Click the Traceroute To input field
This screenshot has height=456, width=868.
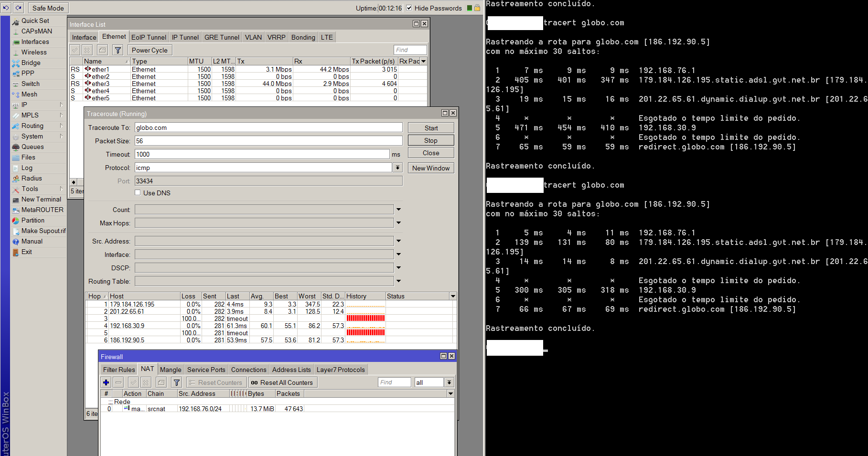(268, 127)
